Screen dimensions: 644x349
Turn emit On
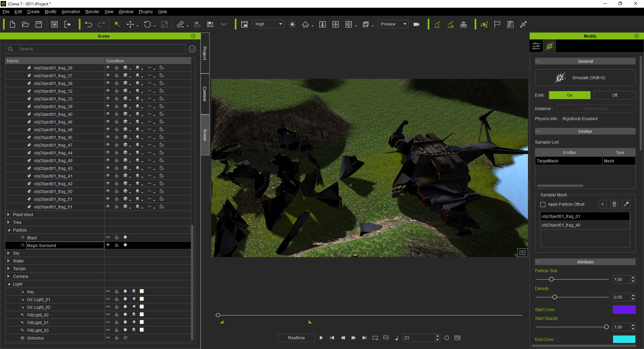570,95
